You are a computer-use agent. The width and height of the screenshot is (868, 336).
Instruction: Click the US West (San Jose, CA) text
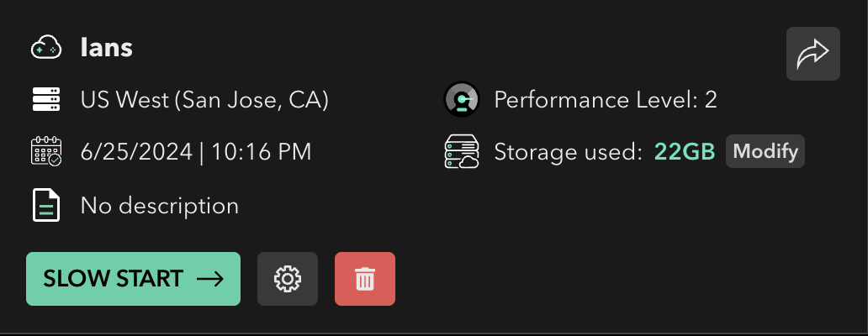204,101
